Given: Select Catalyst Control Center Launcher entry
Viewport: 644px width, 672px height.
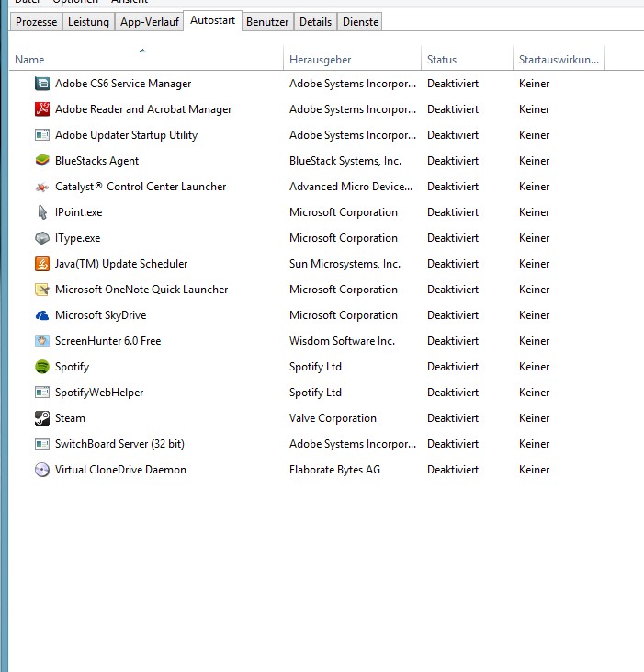Looking at the screenshot, I should 141,187.
